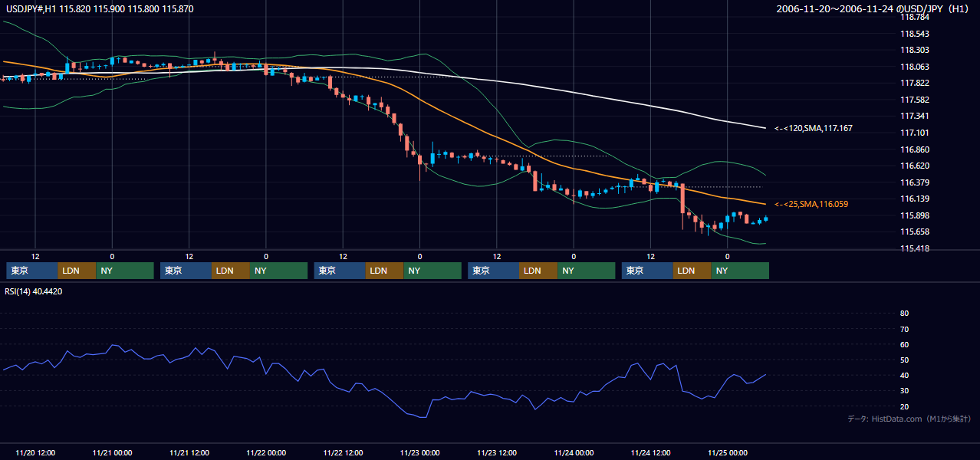
Task: Click the 11/25 00:00 time label
Action: coord(728,452)
